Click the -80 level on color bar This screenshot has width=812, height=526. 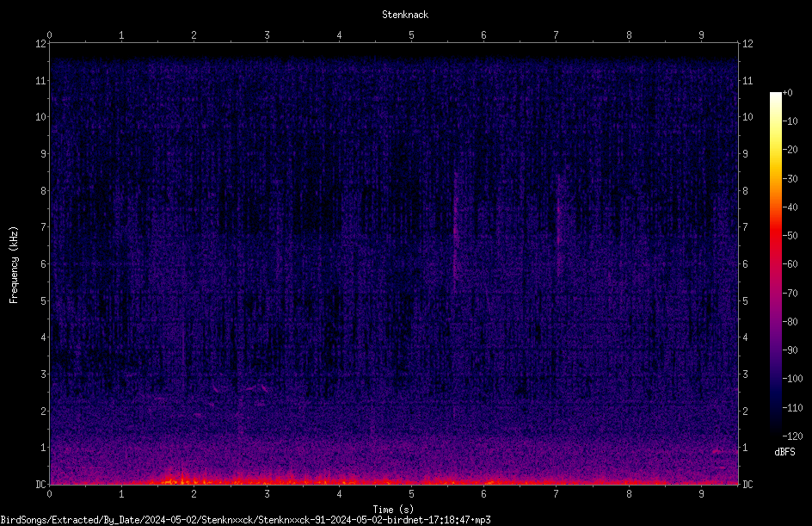(790, 321)
